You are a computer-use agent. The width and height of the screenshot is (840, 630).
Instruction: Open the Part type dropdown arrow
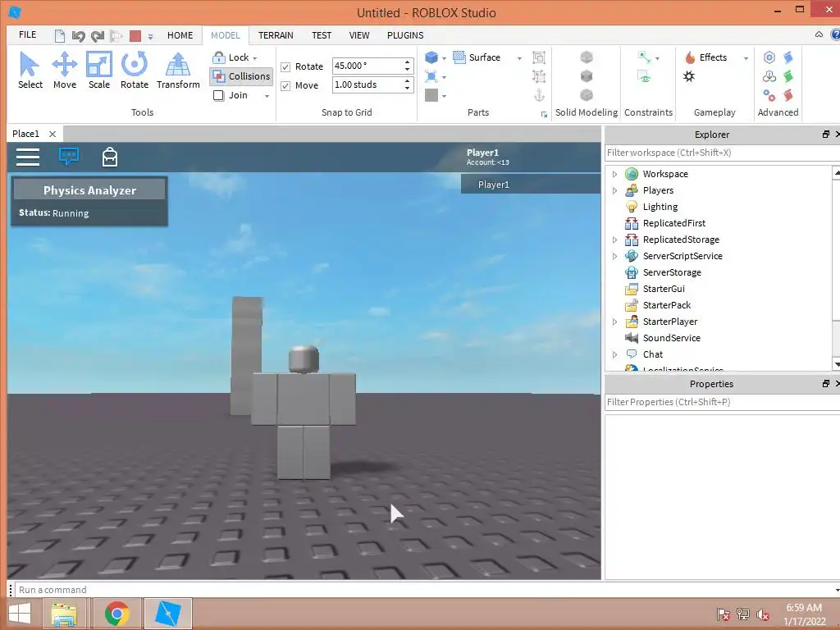tap(444, 58)
